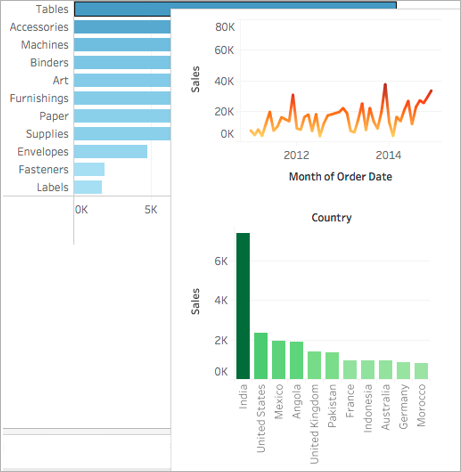Click the Mexico sales bar
This screenshot has width=461, height=472.
279,360
